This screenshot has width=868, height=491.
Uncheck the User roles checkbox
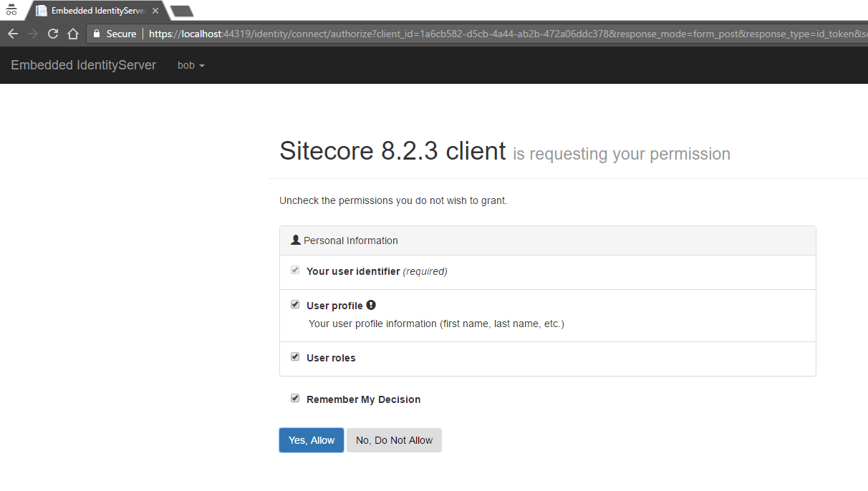click(x=295, y=356)
